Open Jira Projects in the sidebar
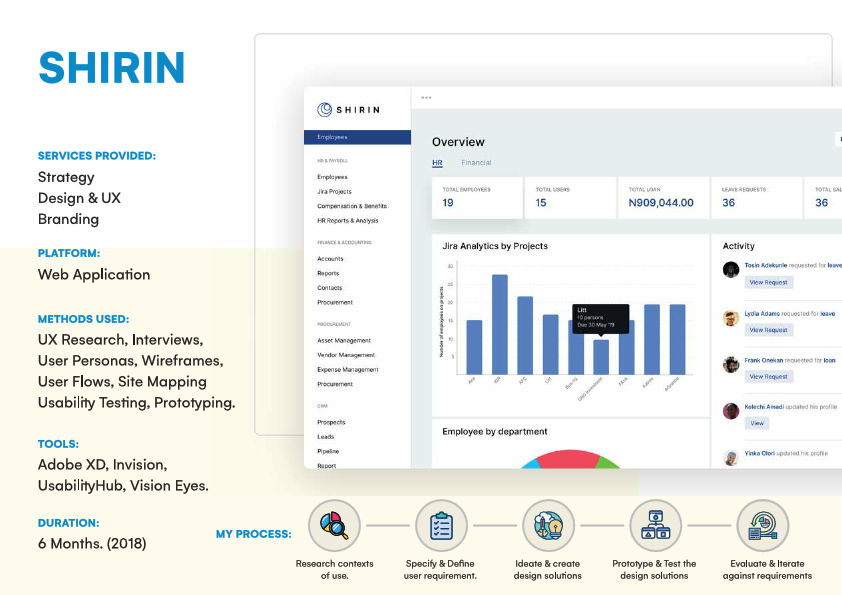Viewport: 842px width, 595px height. [334, 191]
